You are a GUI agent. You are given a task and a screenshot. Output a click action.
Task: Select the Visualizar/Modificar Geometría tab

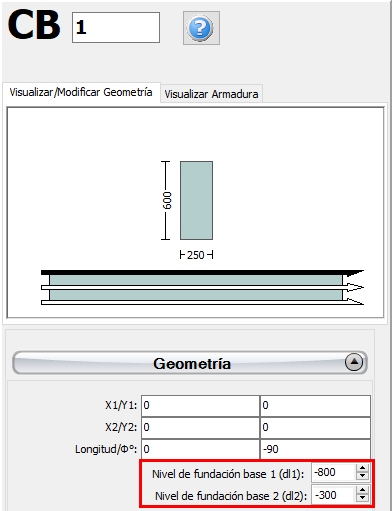pos(81,92)
